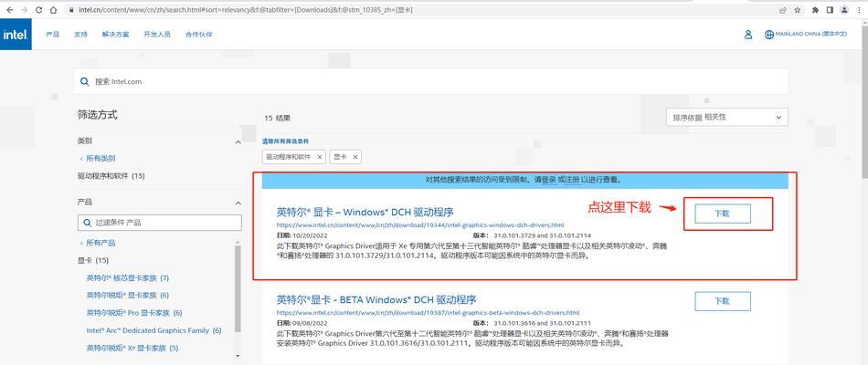Filter by Intel Arc Dedicated Graphics Family (6)
Screen dimensions: 868x365
[153, 330]
